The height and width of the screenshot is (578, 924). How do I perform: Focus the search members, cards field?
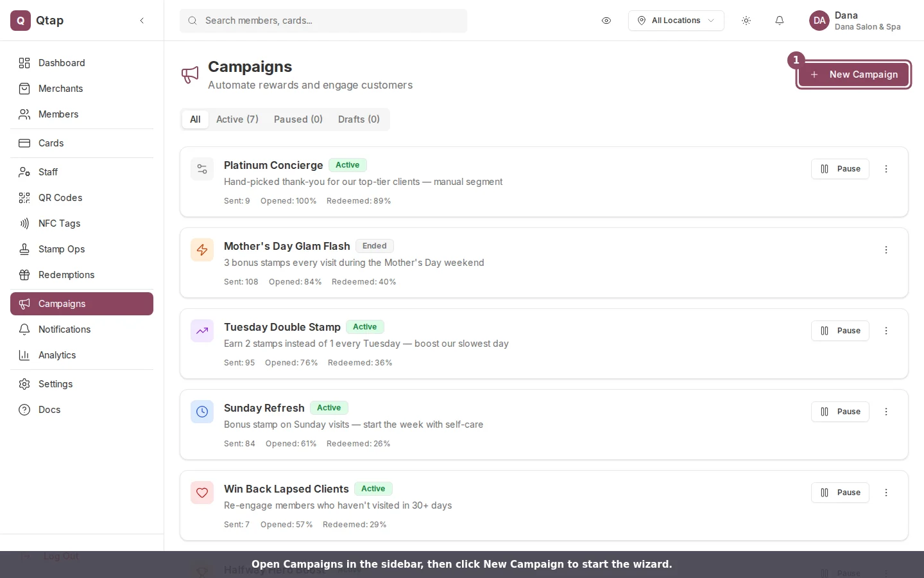pyautogui.click(x=323, y=21)
